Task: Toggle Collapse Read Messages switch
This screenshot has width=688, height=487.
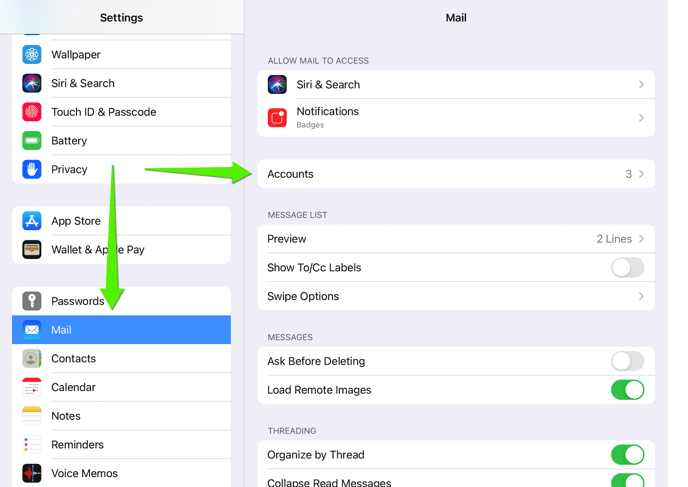Action: (627, 480)
